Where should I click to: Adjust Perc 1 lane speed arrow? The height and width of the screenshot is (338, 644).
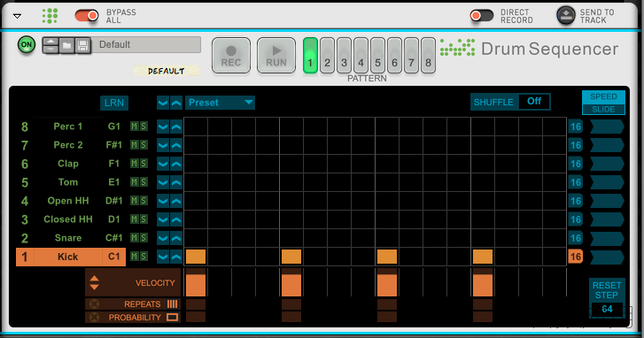click(x=607, y=127)
